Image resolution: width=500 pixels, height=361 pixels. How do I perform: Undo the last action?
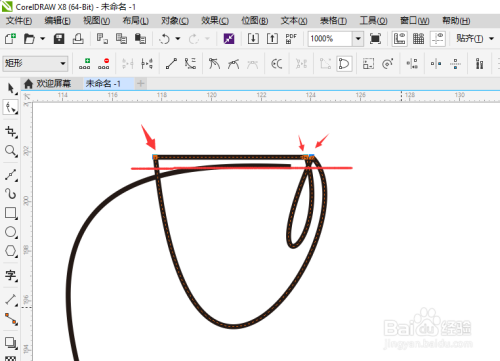(164, 39)
